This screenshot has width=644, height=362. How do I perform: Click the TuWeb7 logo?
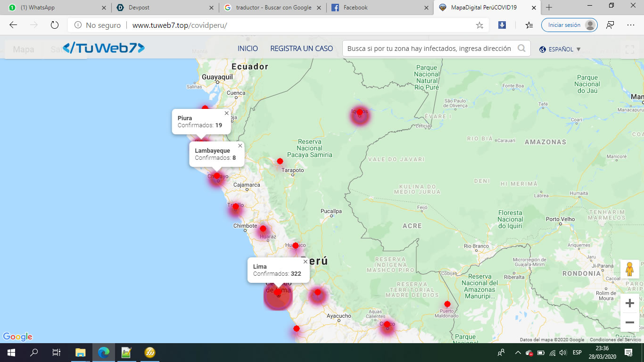pyautogui.click(x=104, y=48)
